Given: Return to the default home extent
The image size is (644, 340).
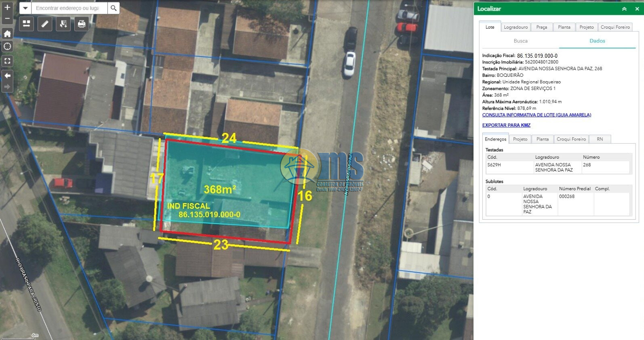Looking at the screenshot, I should 7,34.
